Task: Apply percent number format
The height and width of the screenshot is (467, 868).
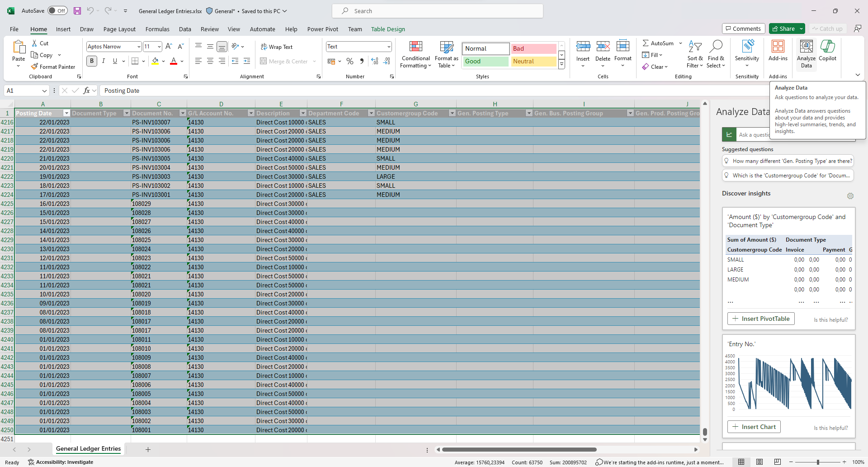Action: [x=349, y=61]
